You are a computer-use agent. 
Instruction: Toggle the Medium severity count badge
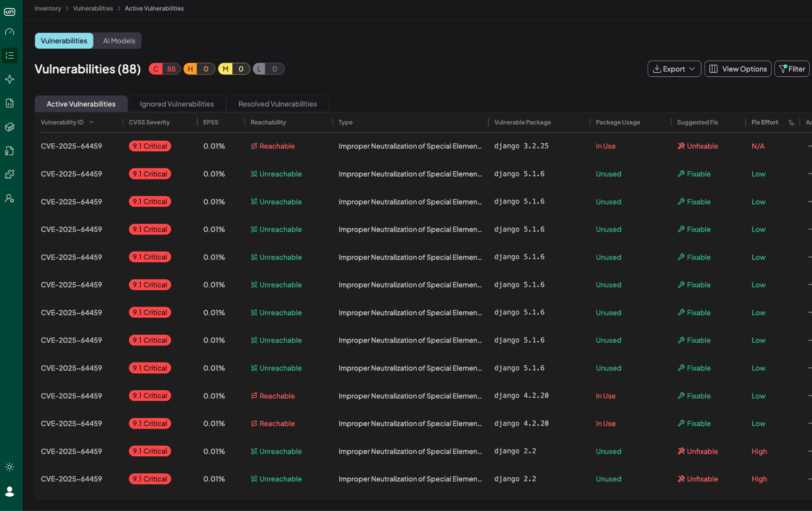coord(234,69)
